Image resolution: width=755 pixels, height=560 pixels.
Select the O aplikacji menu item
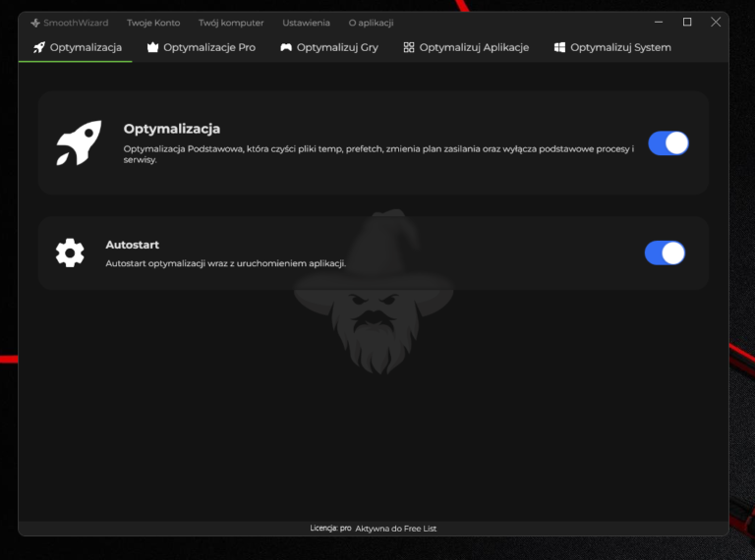(x=371, y=23)
